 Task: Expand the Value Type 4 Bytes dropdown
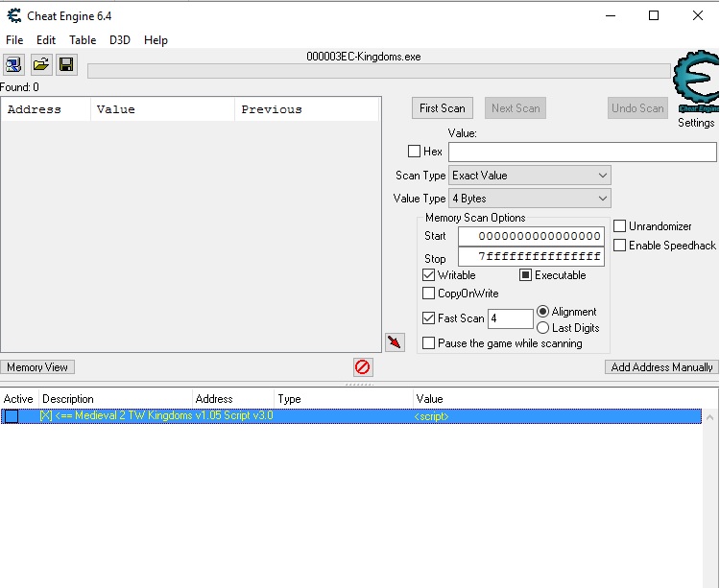pyautogui.click(x=529, y=199)
